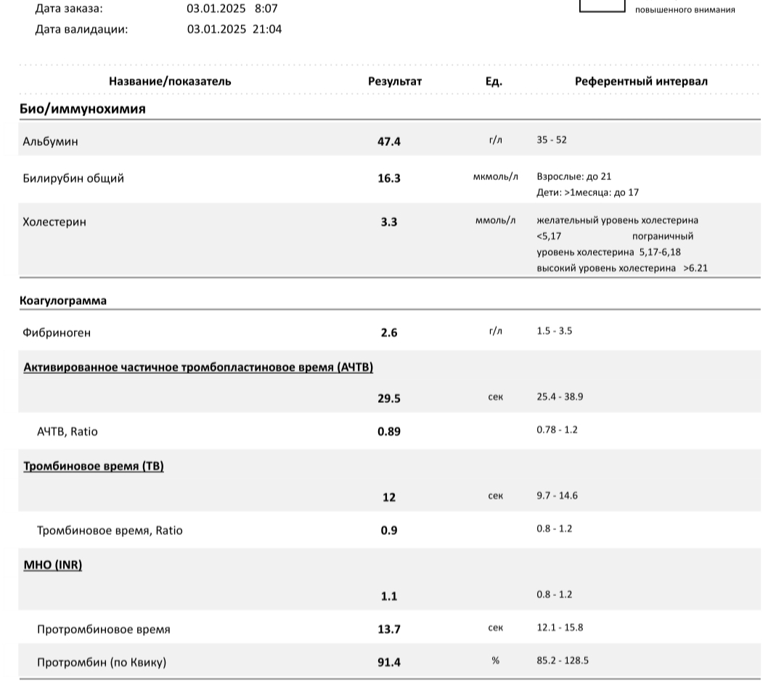Viewport: 784px width, 694px height.
Task: Click the Тромбиновое время, Ratio label
Action: [110, 531]
